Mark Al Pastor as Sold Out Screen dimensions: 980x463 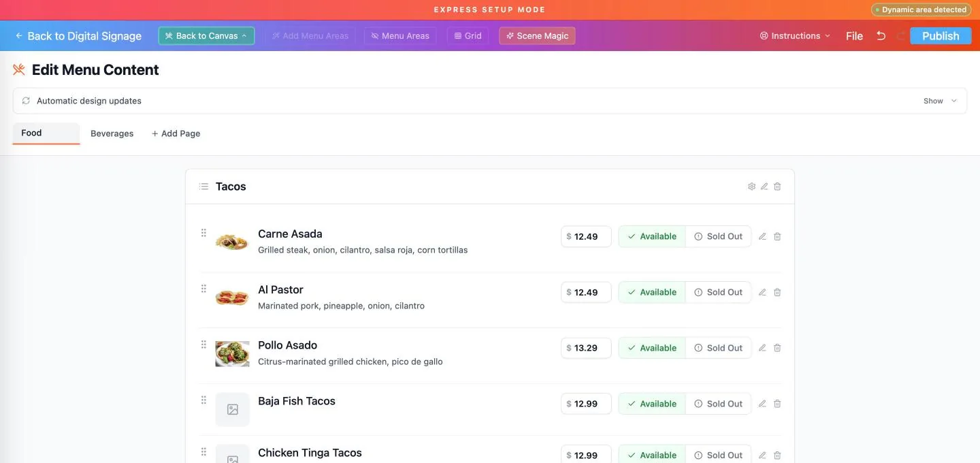[718, 292]
